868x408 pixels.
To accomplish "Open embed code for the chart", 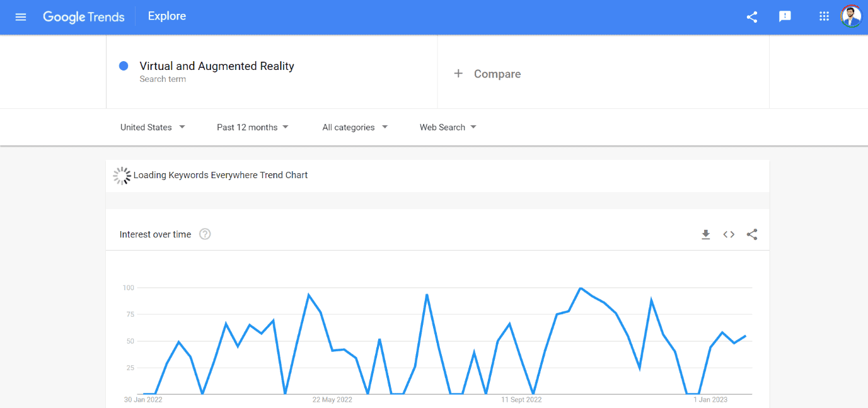I will tap(729, 234).
